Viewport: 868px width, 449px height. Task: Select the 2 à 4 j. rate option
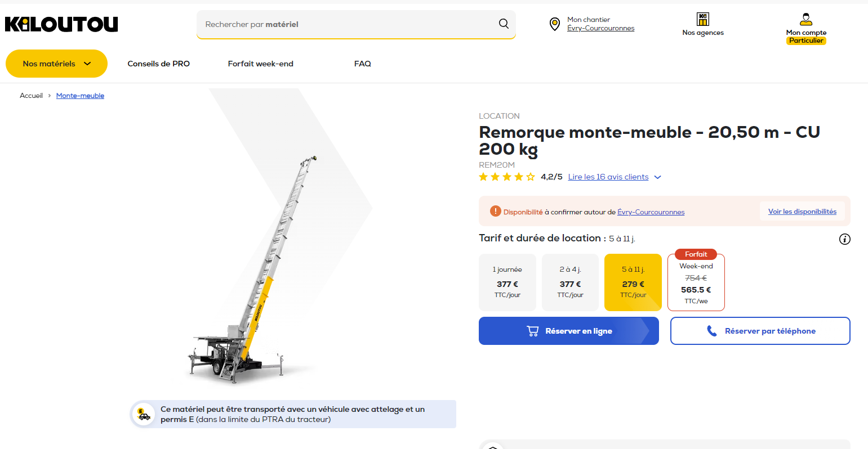click(x=570, y=282)
